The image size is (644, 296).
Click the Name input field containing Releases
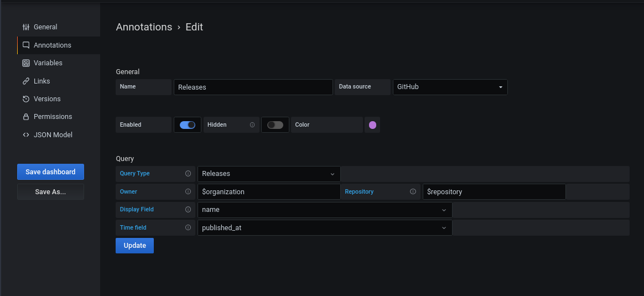click(253, 87)
